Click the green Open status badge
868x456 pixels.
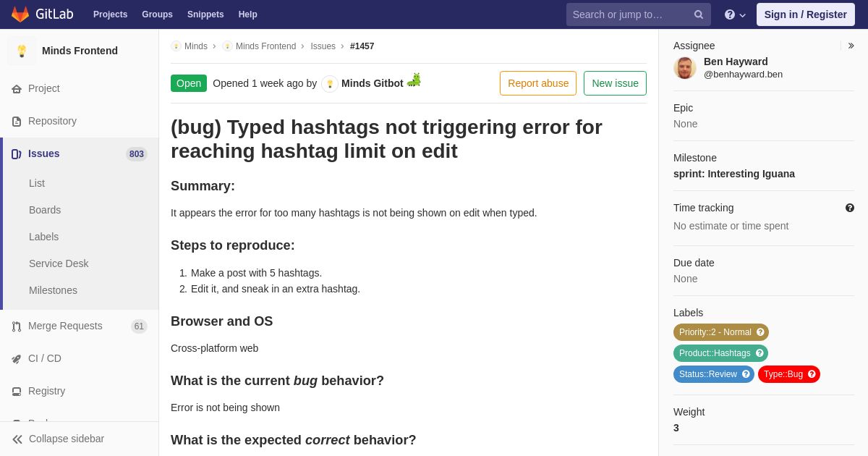(x=189, y=83)
